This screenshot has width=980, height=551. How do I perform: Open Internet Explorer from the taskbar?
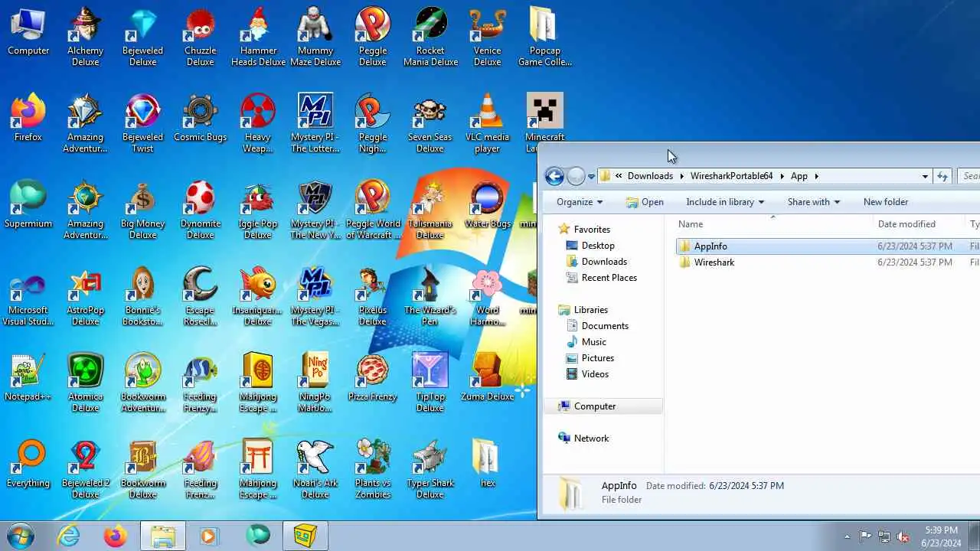(x=69, y=536)
